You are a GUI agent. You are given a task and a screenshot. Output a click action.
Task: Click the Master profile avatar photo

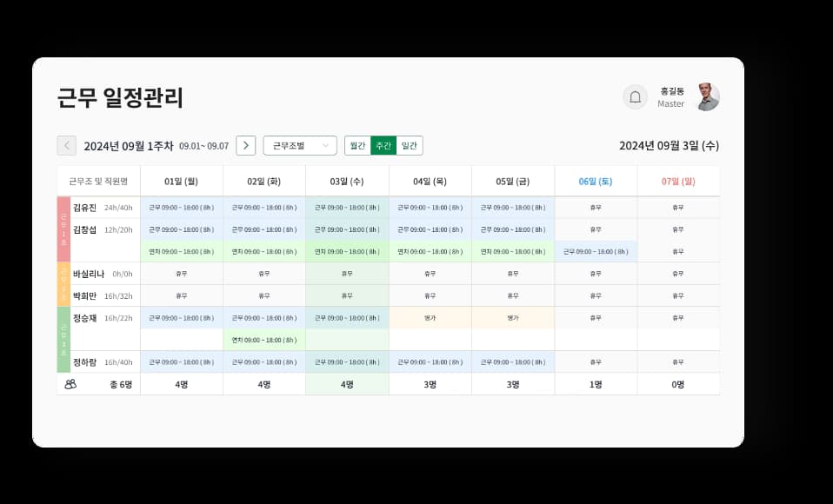(707, 96)
